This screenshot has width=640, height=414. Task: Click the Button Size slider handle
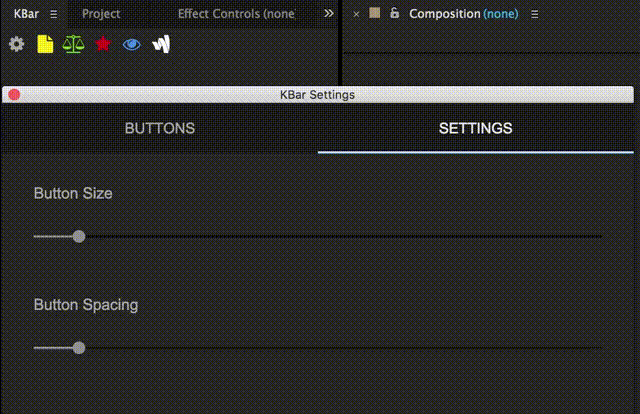79,236
